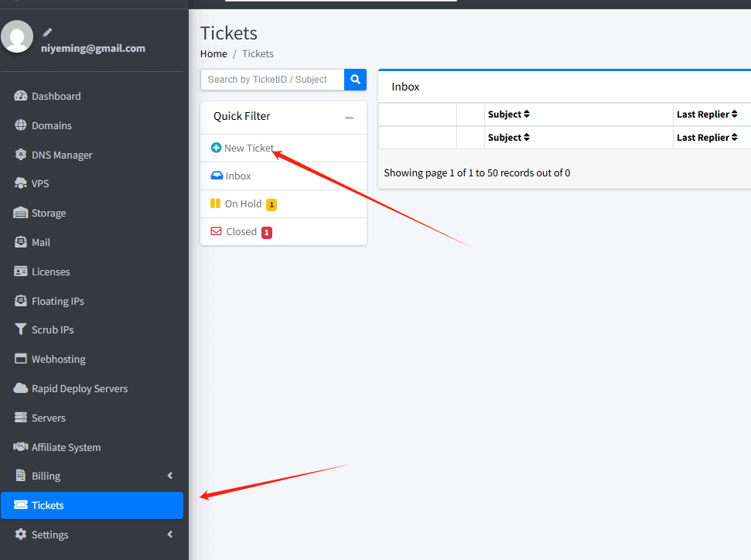Click the Closed count badge
Viewport: 751px width, 560px height.
click(x=267, y=232)
